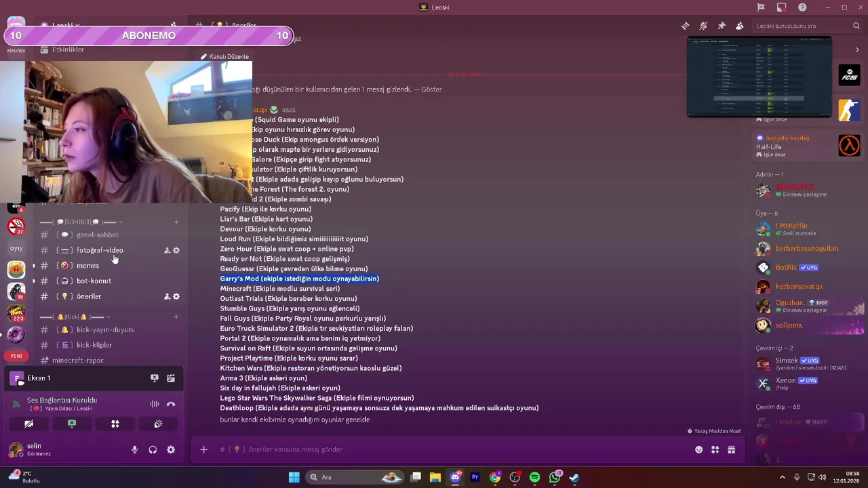Open user settings gear
Viewport: 868px width, 488px height.
click(171, 449)
